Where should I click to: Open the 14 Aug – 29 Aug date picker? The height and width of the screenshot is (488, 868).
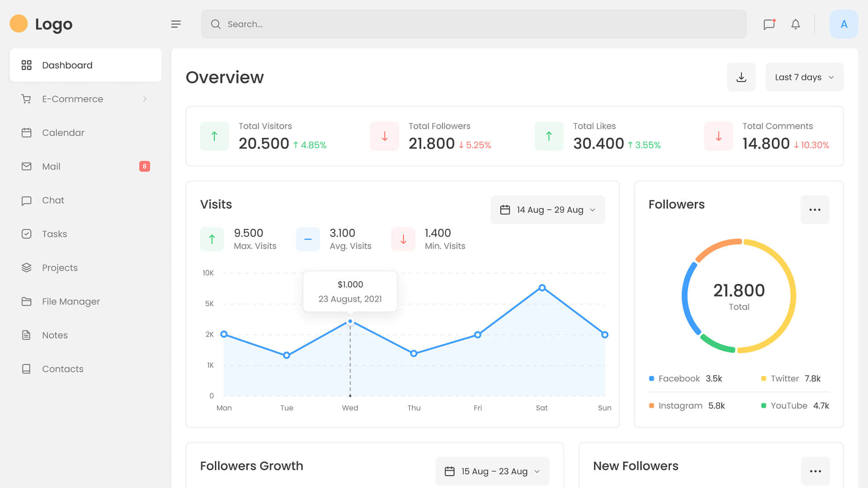pos(547,210)
